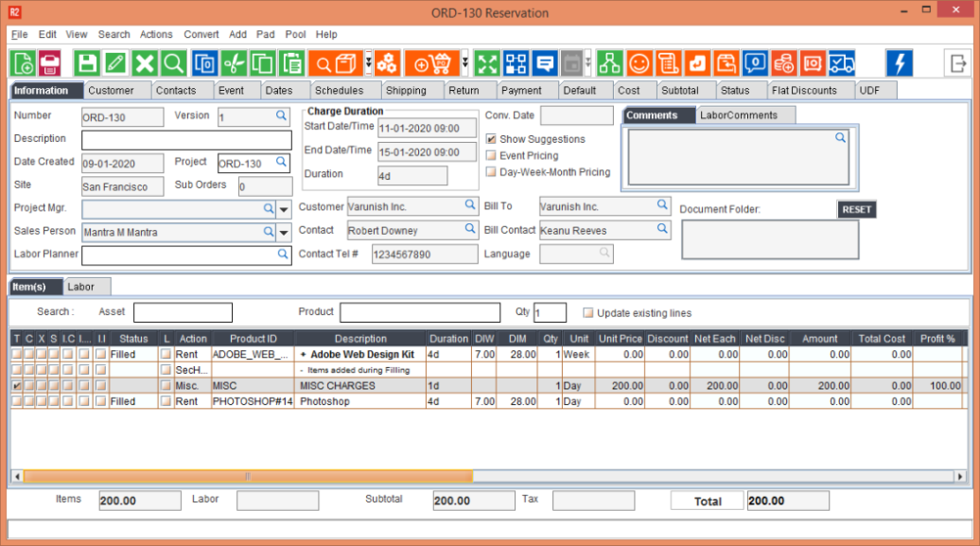Uncheck the Show Suggestions checkbox
The image size is (980, 546).
[491, 139]
